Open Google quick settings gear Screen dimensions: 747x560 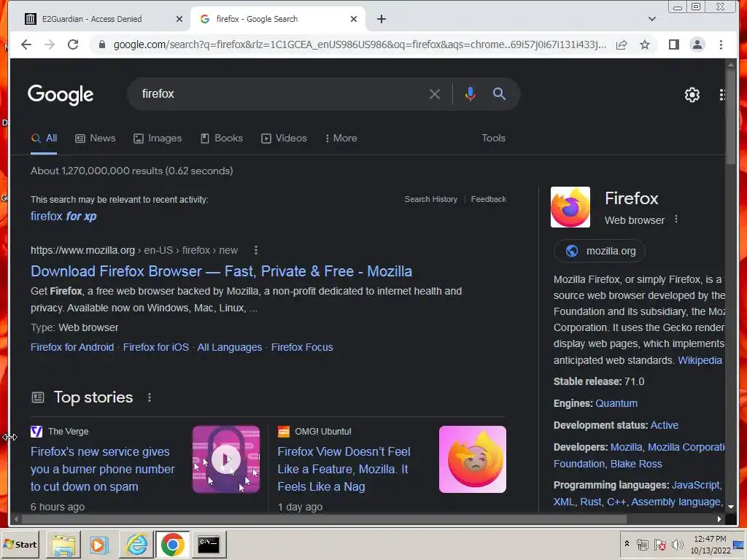(692, 95)
